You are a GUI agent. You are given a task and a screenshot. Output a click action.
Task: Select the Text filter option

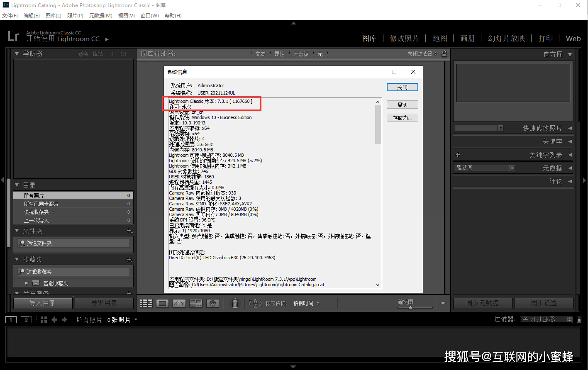(260, 54)
